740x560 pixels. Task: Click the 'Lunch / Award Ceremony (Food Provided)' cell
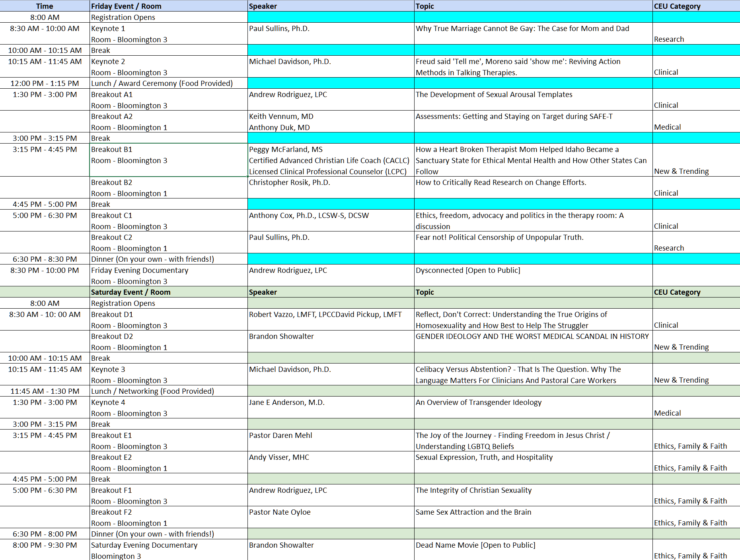pyautogui.click(x=169, y=83)
